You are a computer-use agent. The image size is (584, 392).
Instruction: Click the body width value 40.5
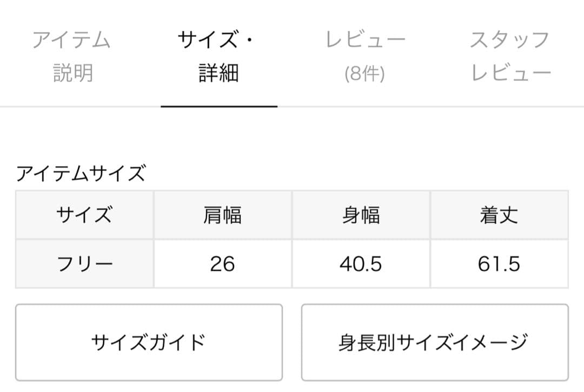coord(362,263)
